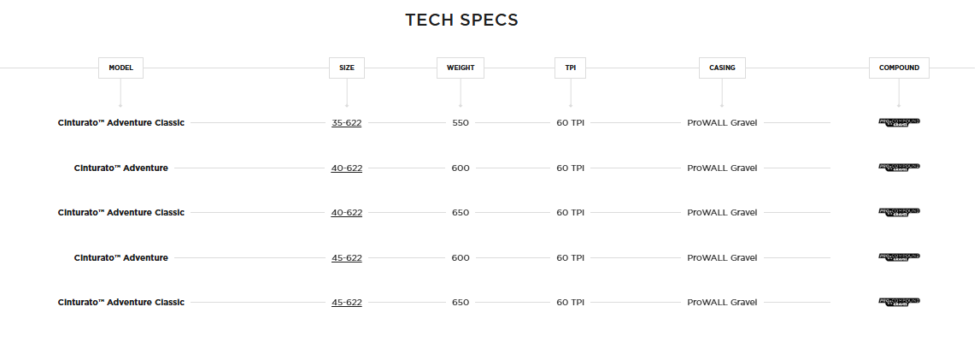Click the SIZE column header
980x348 pixels.
346,68
